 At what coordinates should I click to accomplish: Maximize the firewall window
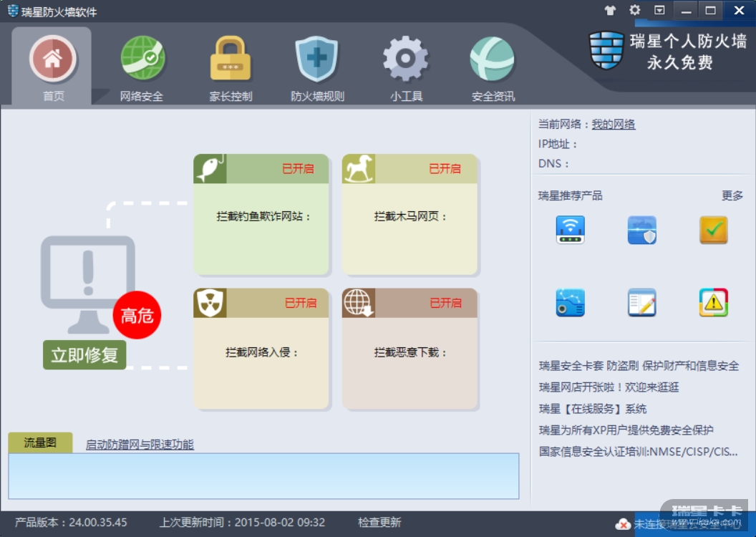711,10
